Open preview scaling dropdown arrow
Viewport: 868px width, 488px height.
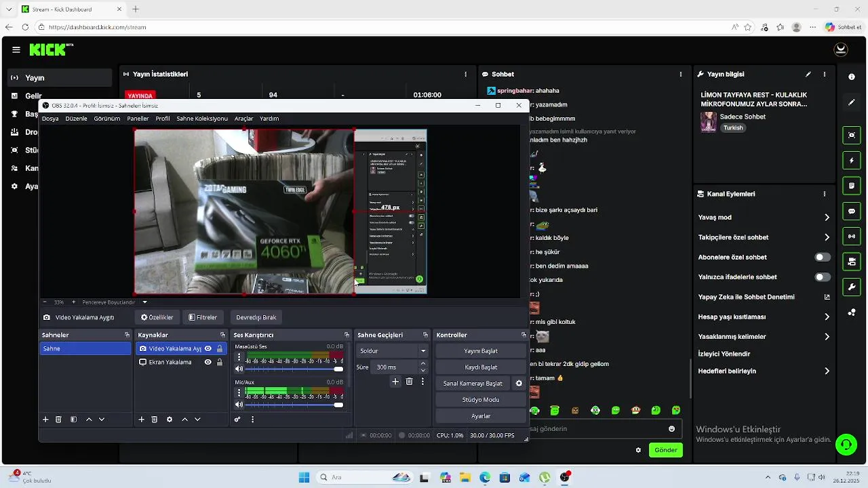tap(144, 302)
